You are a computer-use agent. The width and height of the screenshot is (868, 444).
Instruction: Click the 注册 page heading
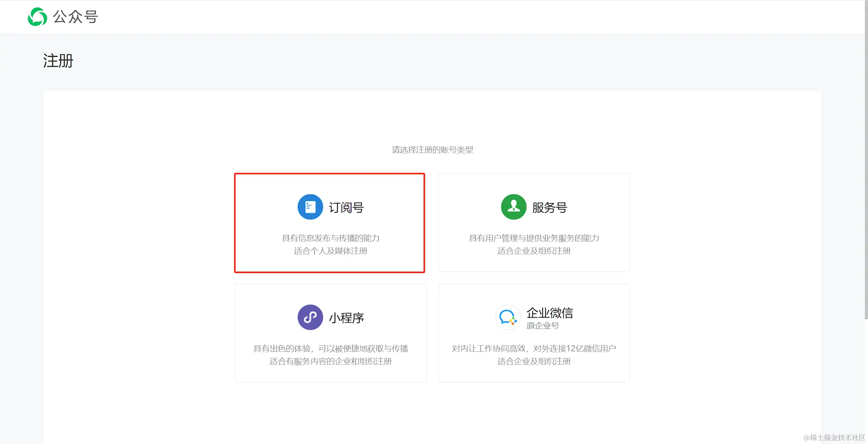58,61
